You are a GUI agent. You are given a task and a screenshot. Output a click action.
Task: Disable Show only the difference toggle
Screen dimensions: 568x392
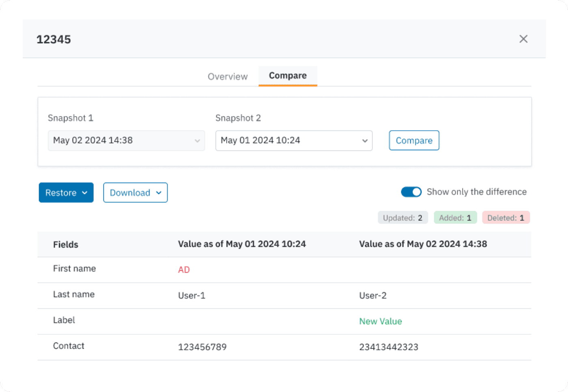(411, 192)
